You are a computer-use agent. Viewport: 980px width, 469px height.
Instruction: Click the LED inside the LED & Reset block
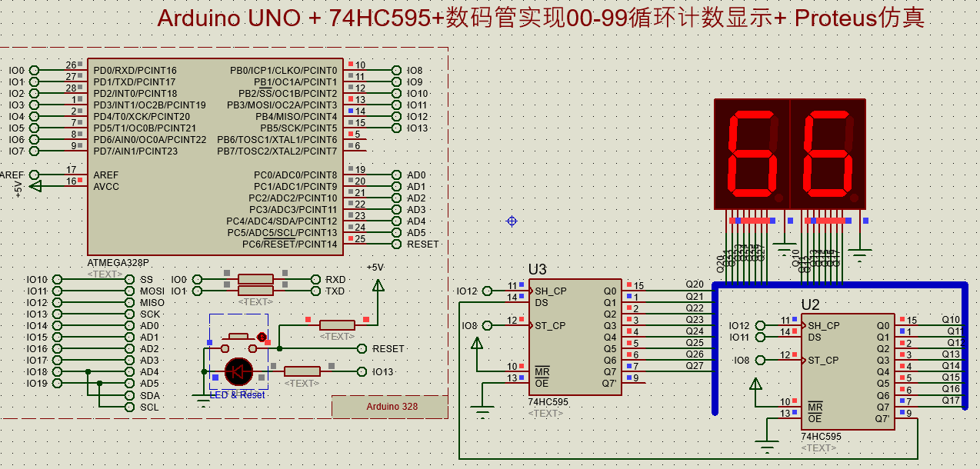coord(238,371)
